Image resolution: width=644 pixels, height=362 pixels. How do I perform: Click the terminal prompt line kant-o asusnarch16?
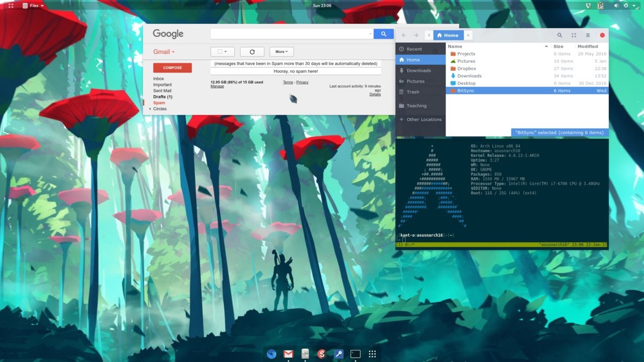tap(426, 235)
